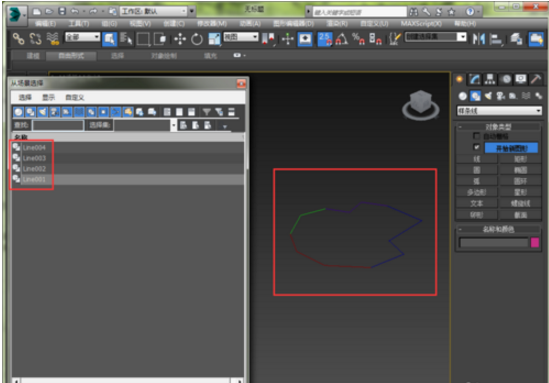Toggle the display lights filter in selection dialog
The image size is (549, 383).
pos(42,112)
